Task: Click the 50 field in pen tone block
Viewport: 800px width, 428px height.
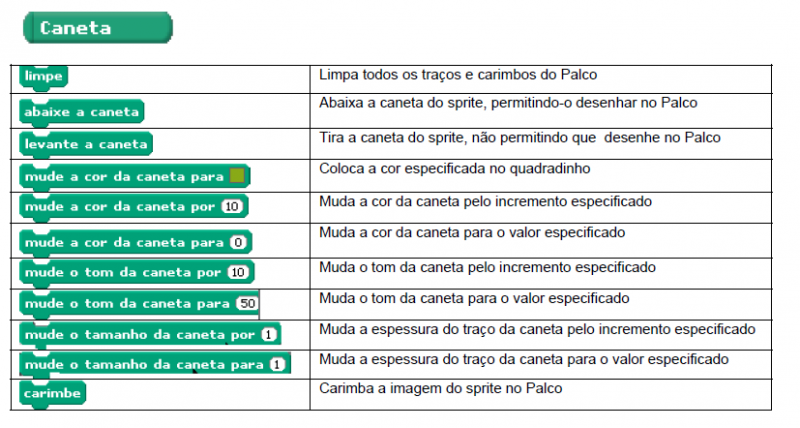Action: coord(246,303)
